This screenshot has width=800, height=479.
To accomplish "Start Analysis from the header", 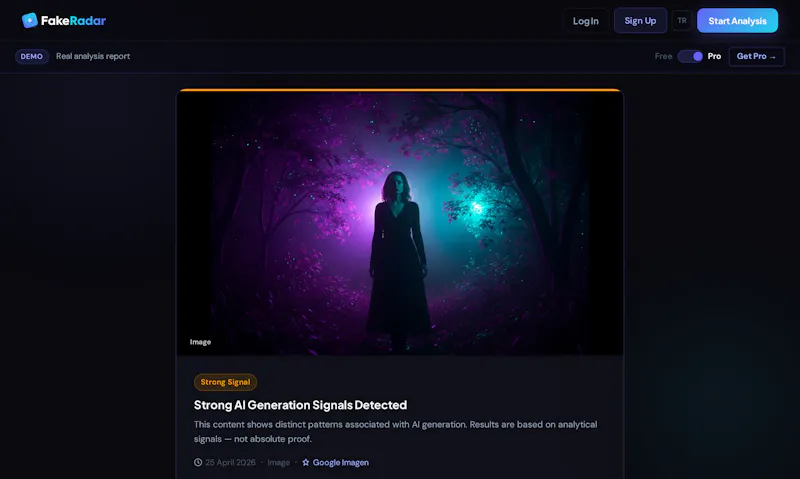I will (737, 20).
